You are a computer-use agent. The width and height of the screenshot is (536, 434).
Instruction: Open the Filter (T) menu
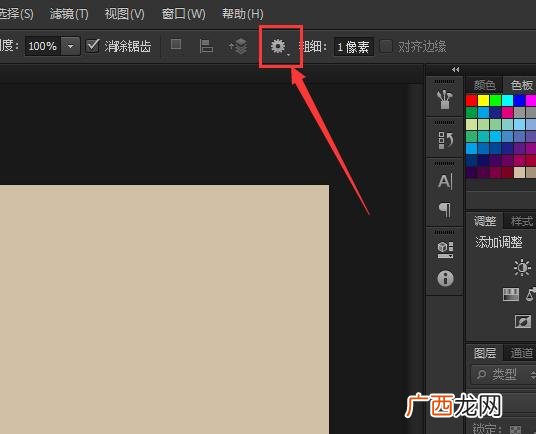69,14
